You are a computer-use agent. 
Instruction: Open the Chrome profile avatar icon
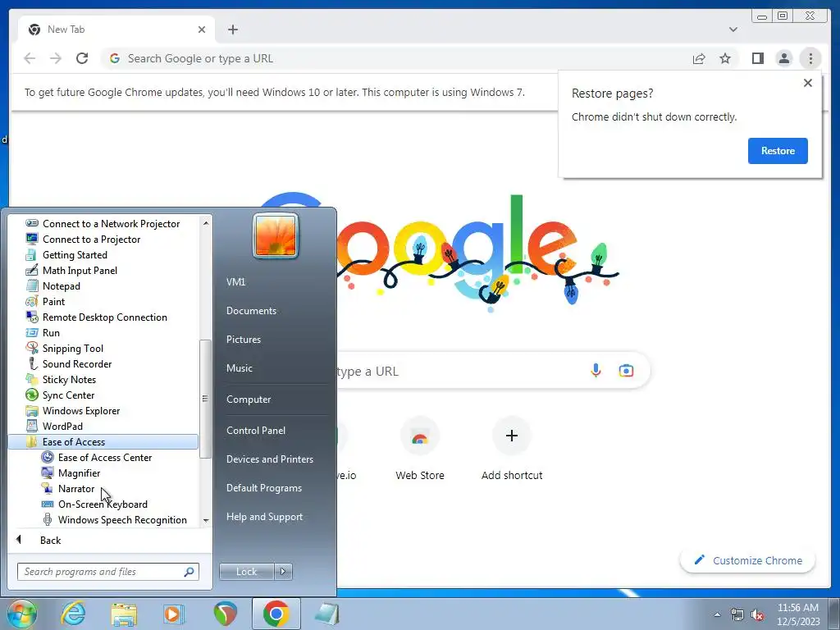point(783,58)
